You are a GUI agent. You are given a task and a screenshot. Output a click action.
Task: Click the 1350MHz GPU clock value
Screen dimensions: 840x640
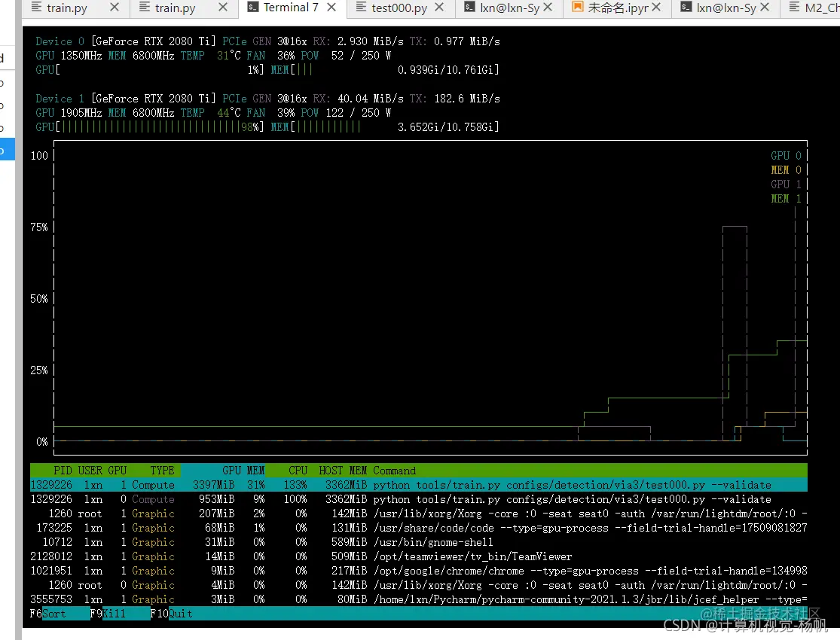81,56
